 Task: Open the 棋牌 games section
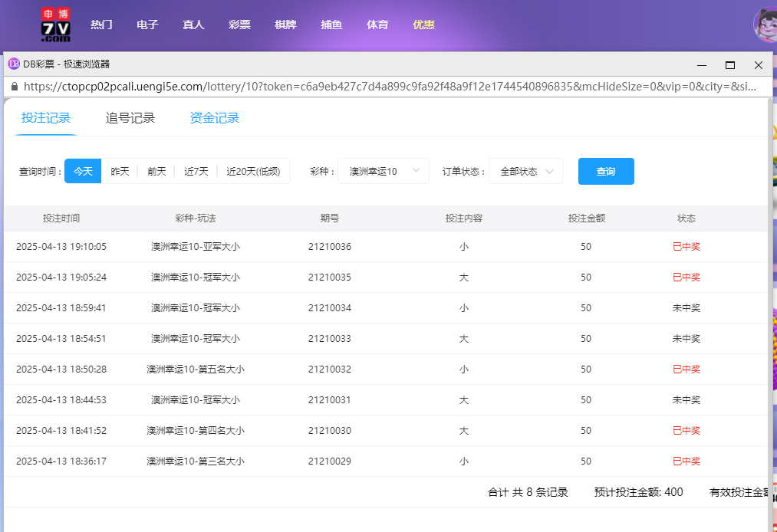285,24
